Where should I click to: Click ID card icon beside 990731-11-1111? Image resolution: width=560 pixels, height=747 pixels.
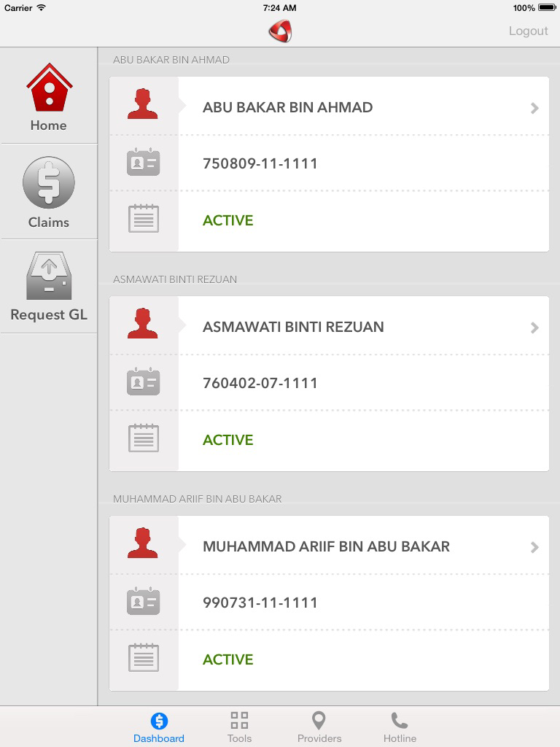[x=144, y=601]
